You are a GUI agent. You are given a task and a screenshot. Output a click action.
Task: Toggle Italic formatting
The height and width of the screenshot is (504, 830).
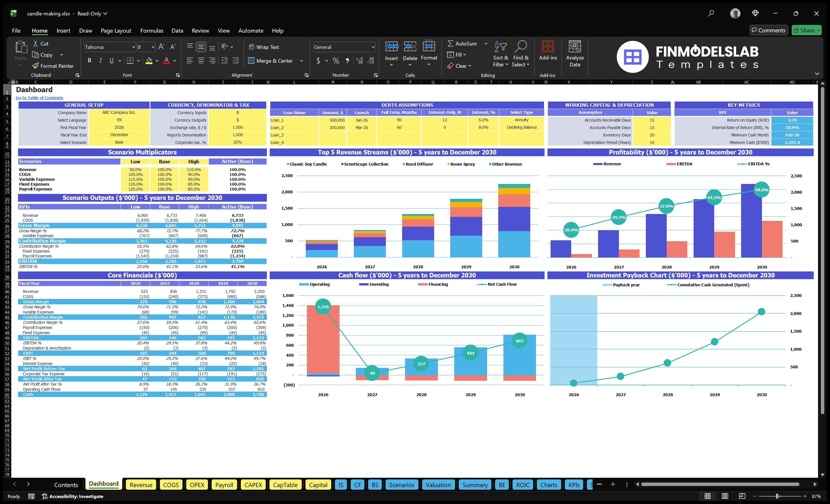100,61
